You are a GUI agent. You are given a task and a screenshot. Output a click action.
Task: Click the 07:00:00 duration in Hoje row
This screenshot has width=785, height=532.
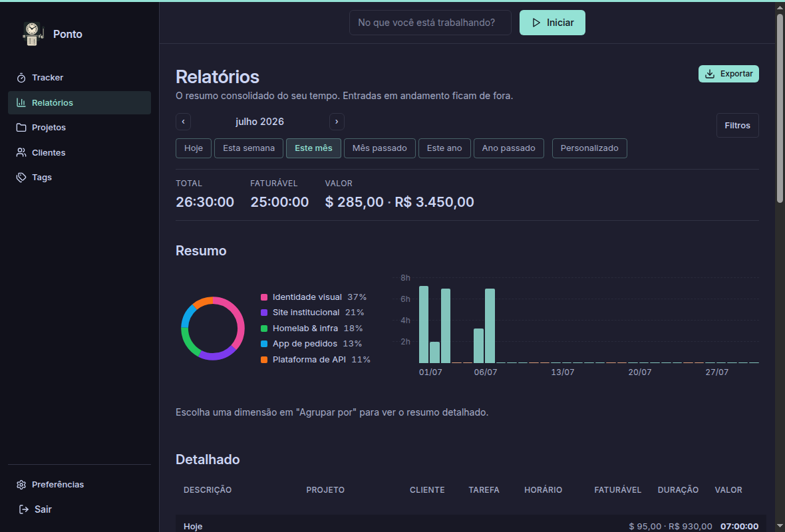pos(740,527)
